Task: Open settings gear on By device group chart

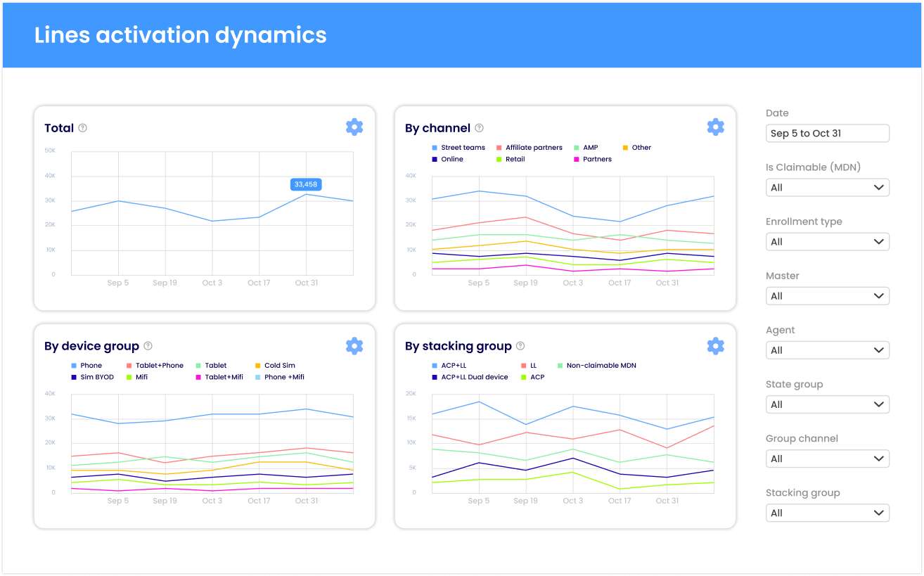Action: (354, 345)
